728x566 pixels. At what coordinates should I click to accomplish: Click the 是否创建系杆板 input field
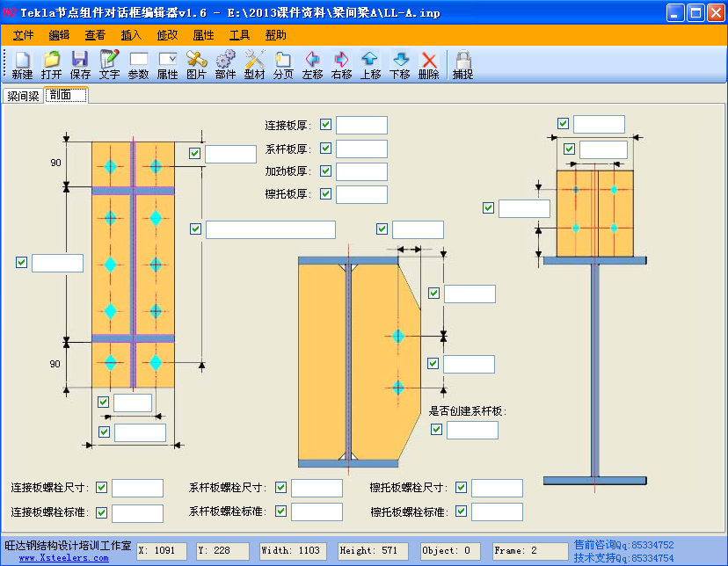473,430
